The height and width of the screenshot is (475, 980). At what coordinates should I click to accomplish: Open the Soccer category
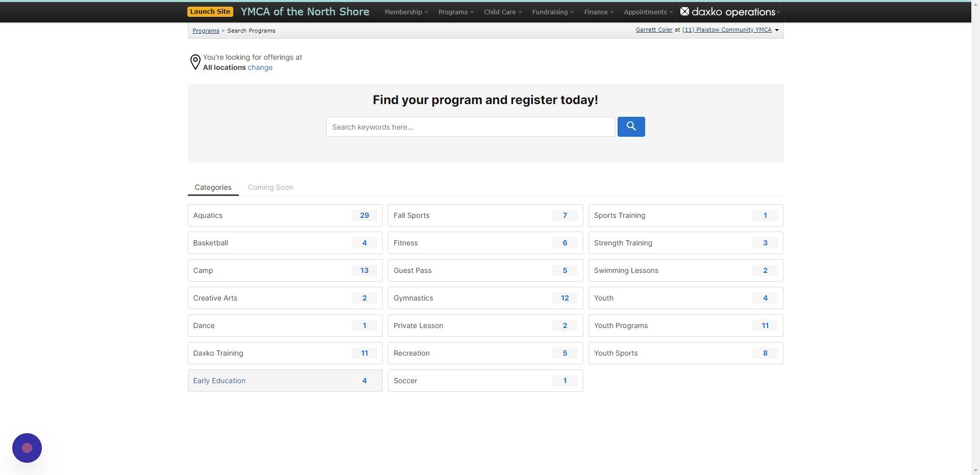click(x=485, y=381)
